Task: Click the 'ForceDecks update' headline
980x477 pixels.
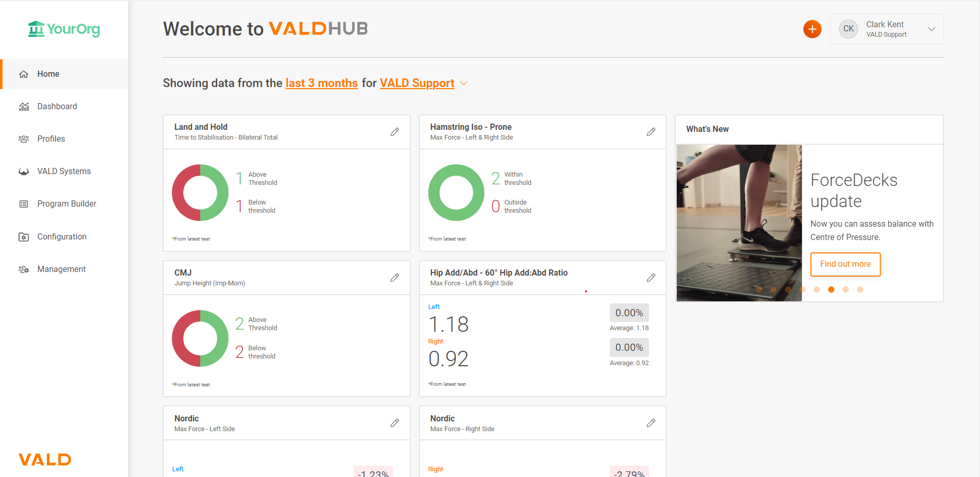Action: [x=854, y=191]
